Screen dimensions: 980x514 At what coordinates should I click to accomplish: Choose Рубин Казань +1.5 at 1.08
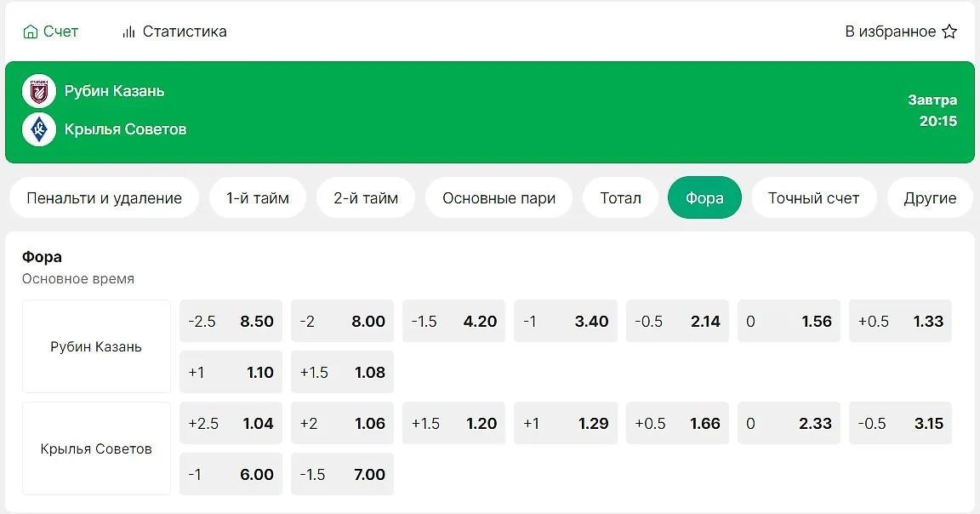(343, 372)
